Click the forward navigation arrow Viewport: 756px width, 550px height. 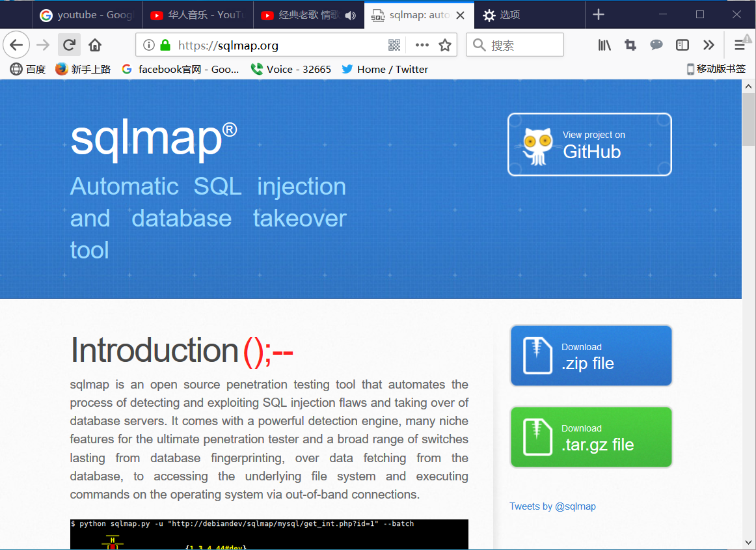point(44,46)
